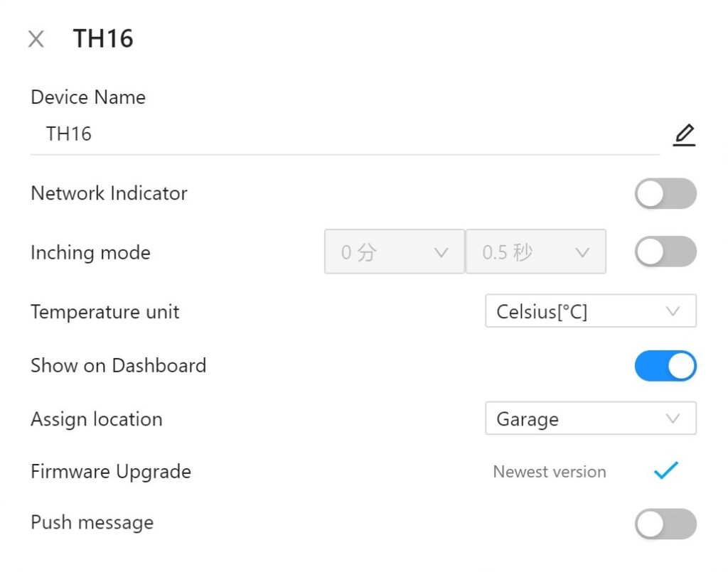
Task: Open the Celsius temperature unit dropdown
Action: [590, 311]
